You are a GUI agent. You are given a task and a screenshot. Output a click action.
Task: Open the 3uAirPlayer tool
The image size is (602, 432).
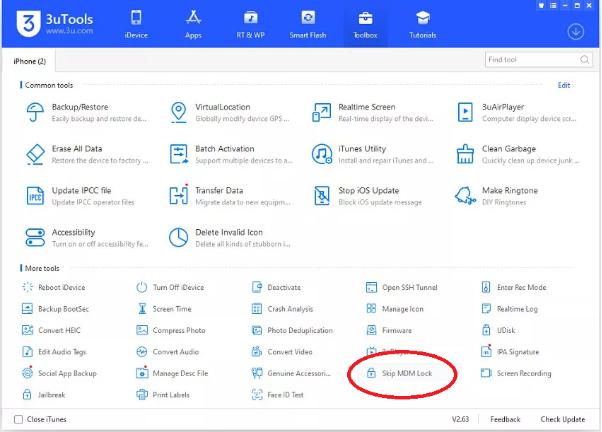(x=517, y=112)
